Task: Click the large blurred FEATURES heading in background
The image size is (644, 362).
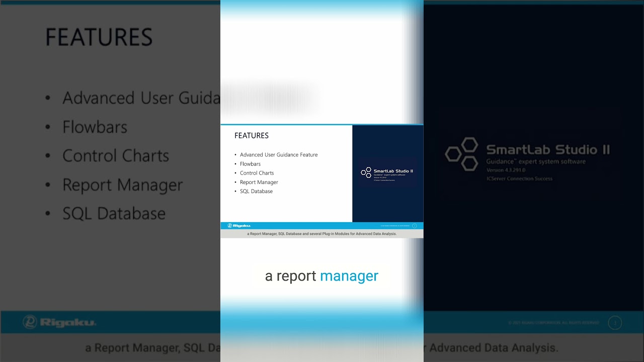Action: point(99,38)
